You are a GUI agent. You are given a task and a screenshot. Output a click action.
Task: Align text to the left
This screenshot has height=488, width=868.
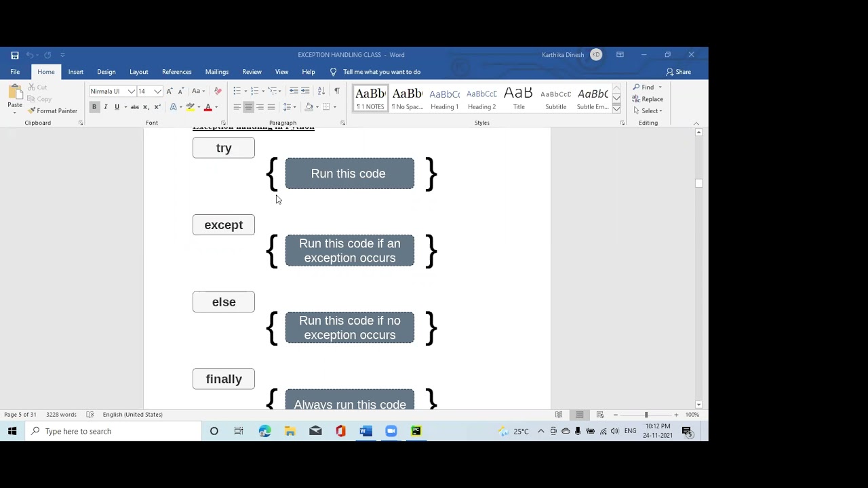(237, 107)
